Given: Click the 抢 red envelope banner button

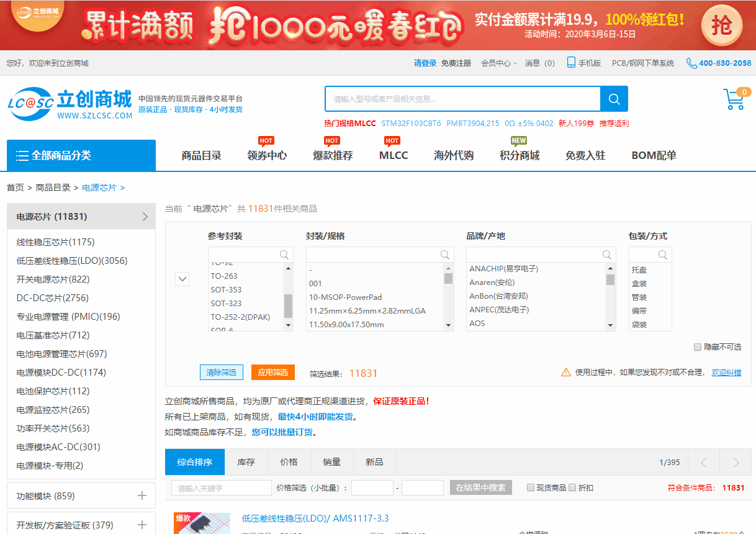Looking at the screenshot, I should 722,25.
